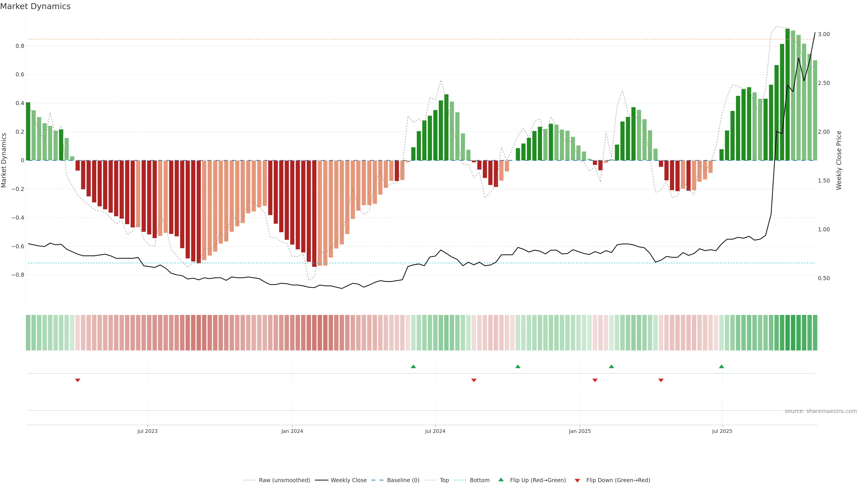
Task: Click the red flip-down marker just after Jan 2025
Action: (x=595, y=380)
